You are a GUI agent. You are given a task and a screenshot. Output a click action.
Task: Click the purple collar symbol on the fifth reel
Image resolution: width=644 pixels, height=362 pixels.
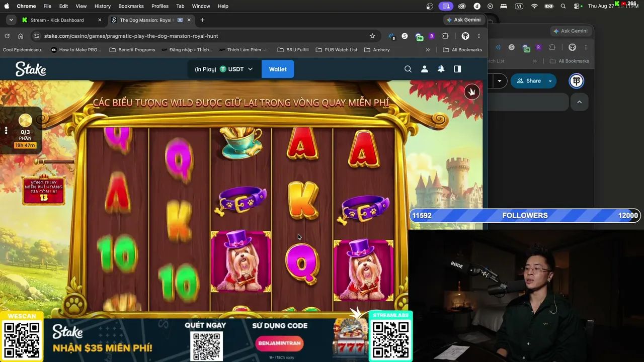click(364, 209)
